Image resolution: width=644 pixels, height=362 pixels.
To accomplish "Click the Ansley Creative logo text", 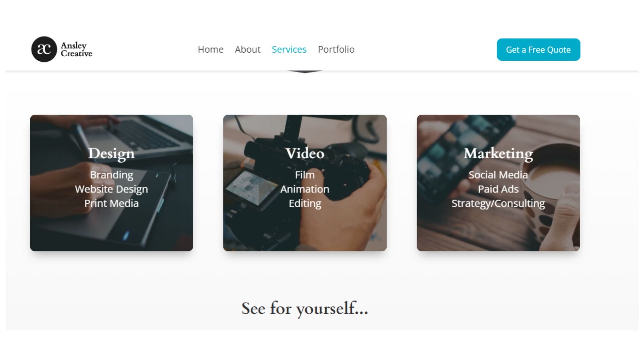I will (76, 49).
